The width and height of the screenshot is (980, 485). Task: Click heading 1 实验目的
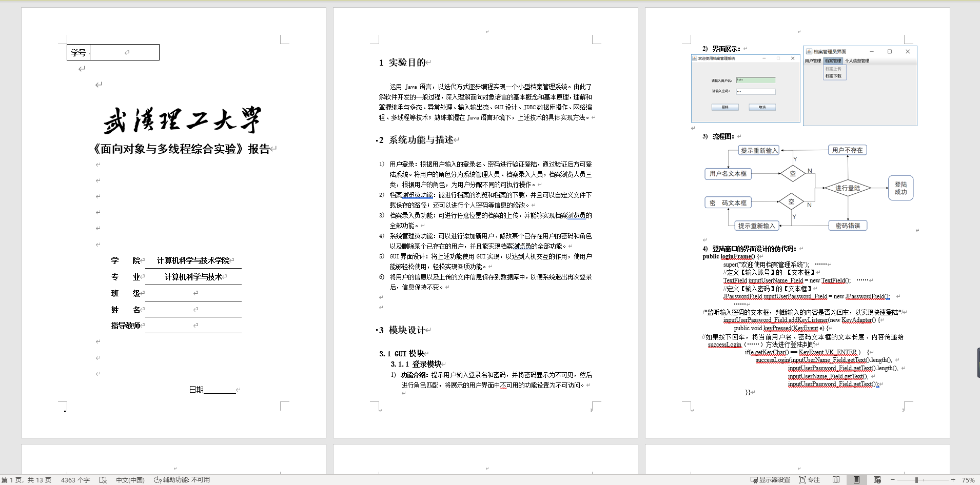tap(402, 63)
